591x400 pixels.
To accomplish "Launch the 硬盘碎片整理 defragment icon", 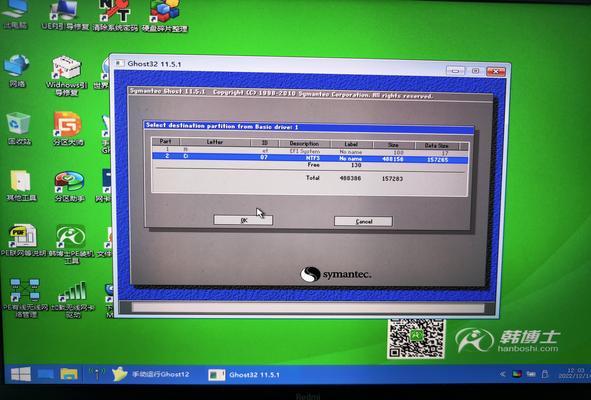I will 164,16.
